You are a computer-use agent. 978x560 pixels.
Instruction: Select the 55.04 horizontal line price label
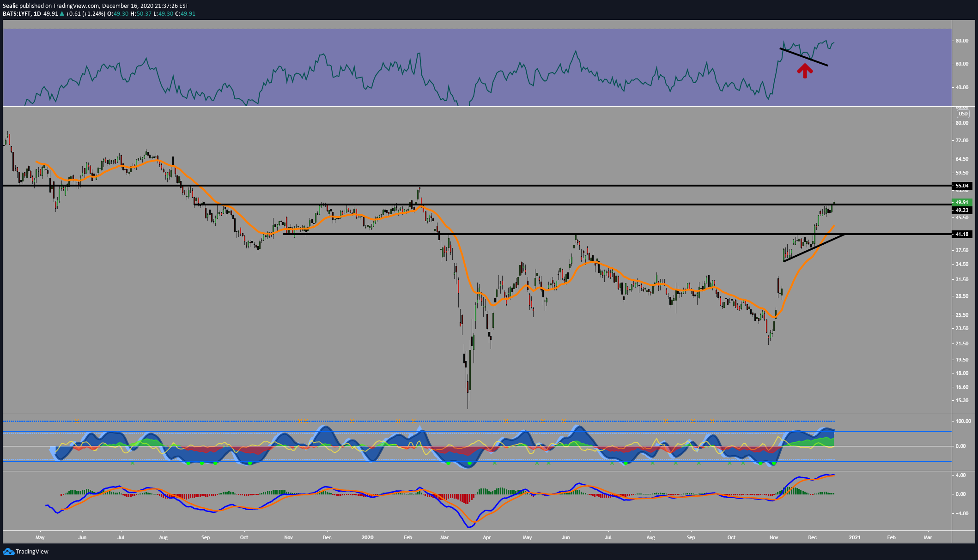(x=962, y=186)
